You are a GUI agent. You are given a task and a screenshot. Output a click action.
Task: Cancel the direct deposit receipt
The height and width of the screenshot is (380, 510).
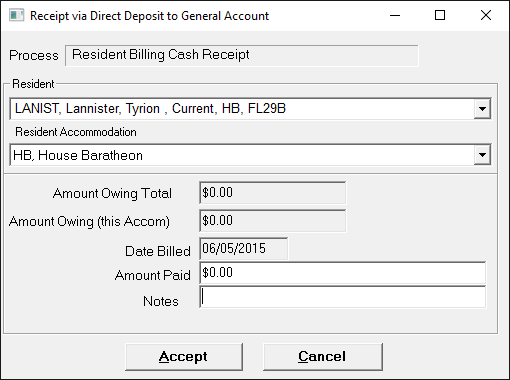[323, 357]
